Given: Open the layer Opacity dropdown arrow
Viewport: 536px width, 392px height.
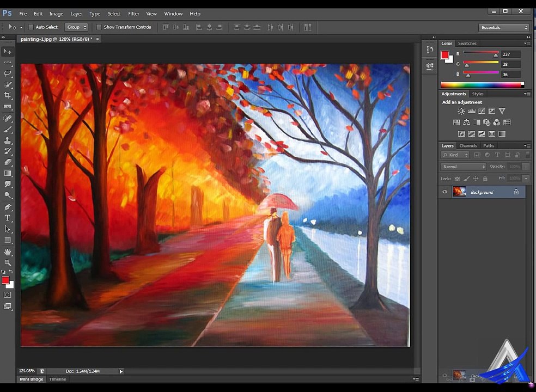Looking at the screenshot, I should [x=526, y=167].
